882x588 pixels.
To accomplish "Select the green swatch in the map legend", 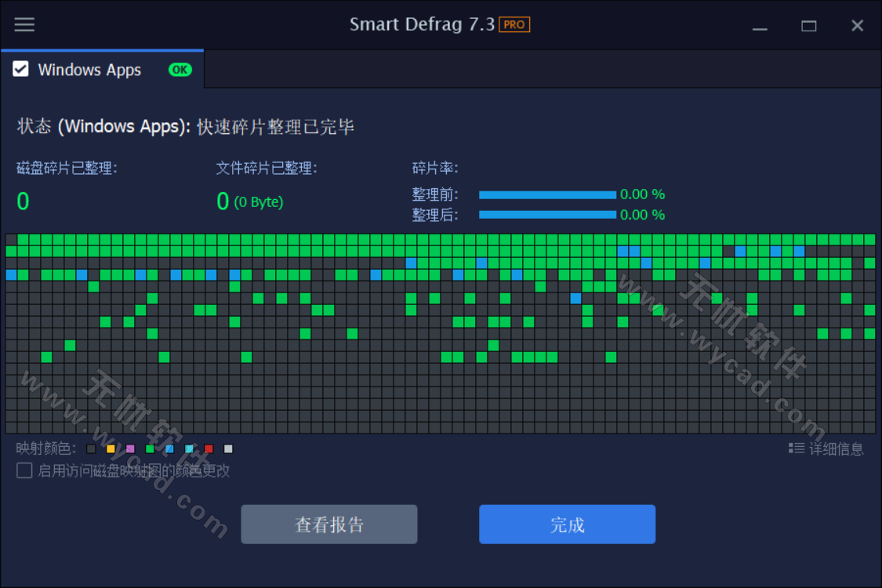I will pyautogui.click(x=149, y=448).
